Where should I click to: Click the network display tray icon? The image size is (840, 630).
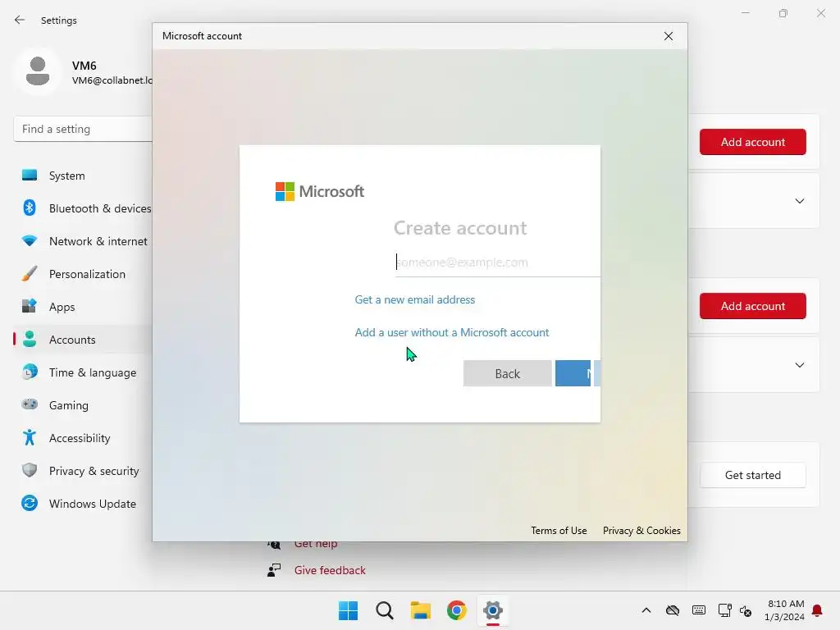[x=724, y=610]
